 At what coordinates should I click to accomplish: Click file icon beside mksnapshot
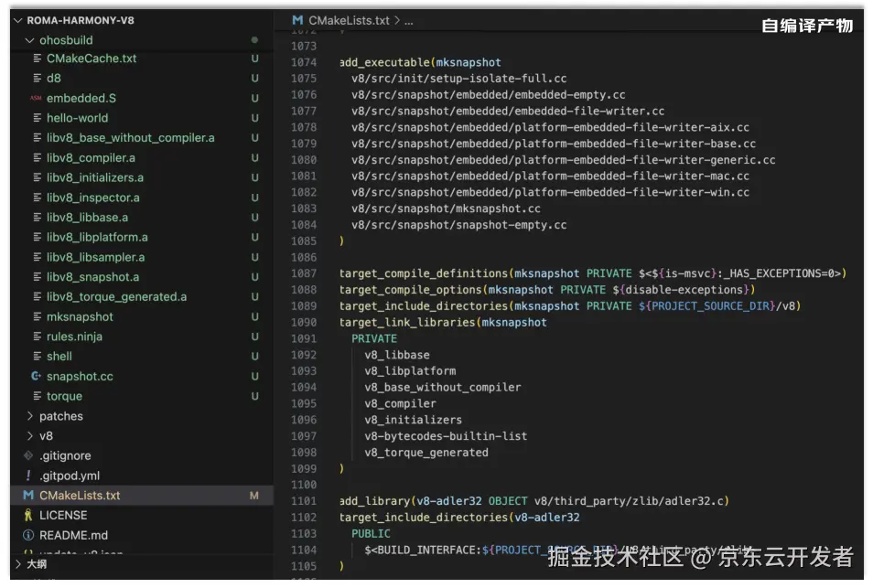[x=38, y=316]
